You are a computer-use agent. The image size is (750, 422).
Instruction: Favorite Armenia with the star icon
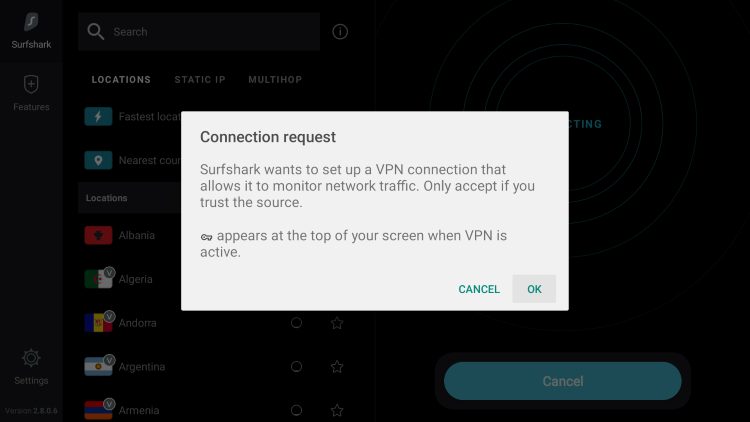tap(337, 411)
